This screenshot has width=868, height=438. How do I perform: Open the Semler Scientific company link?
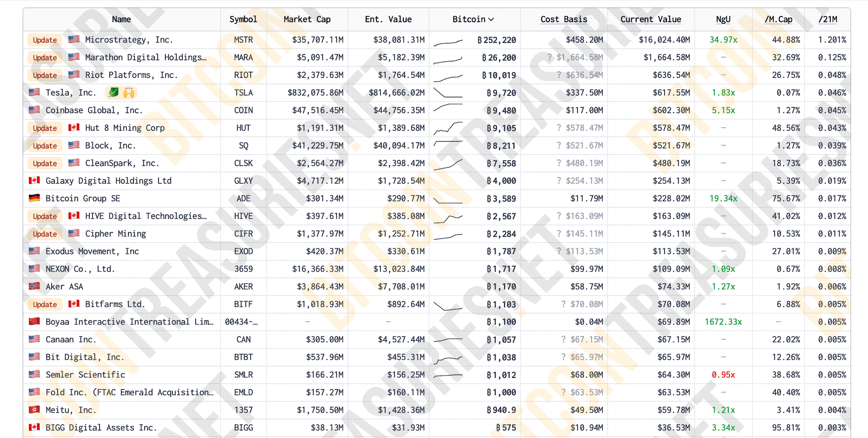click(85, 375)
